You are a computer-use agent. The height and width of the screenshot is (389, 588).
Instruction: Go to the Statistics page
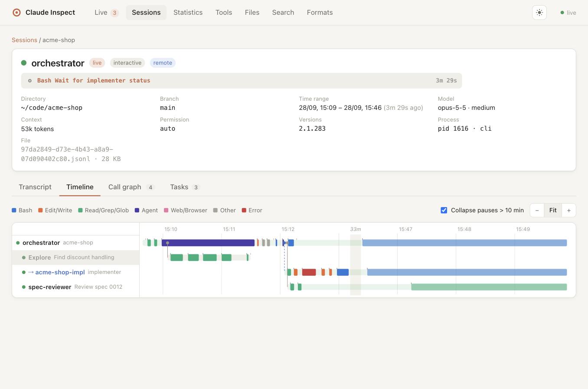coord(188,13)
